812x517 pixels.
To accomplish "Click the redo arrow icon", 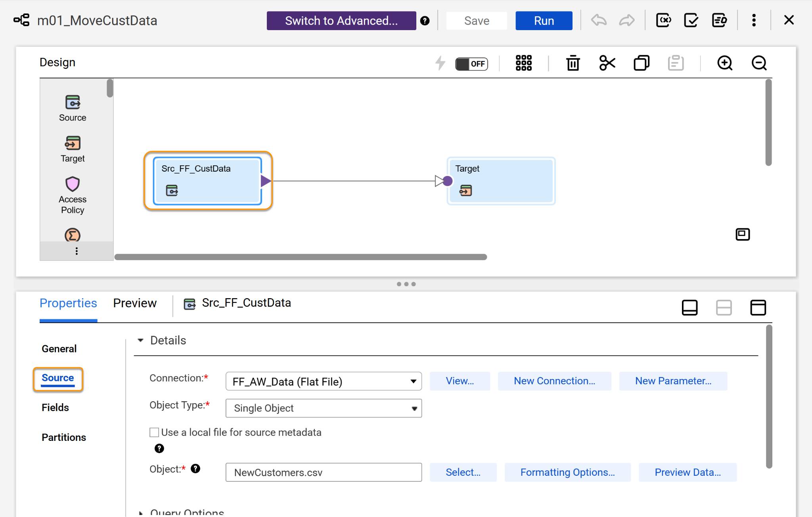I will coord(627,20).
